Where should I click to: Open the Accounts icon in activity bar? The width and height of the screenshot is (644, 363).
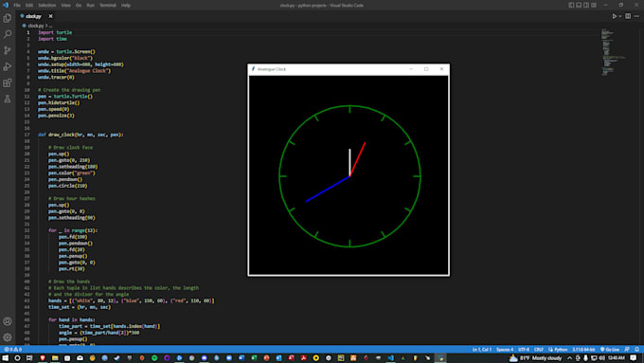coord(8,321)
